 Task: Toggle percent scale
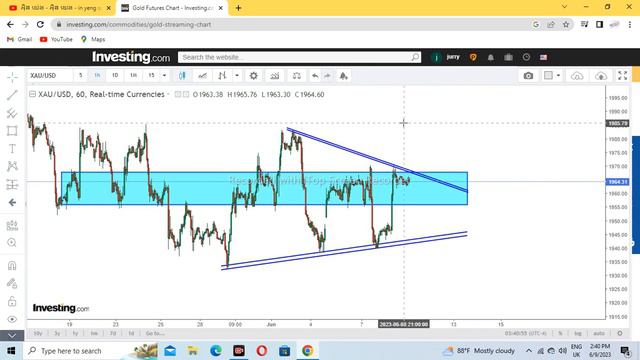(x=560, y=333)
